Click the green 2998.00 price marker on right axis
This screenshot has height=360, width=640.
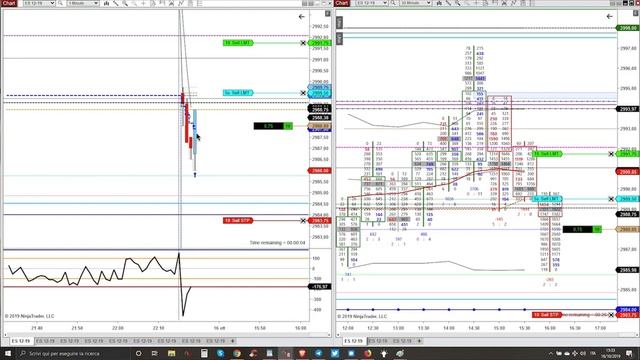pos(628,28)
